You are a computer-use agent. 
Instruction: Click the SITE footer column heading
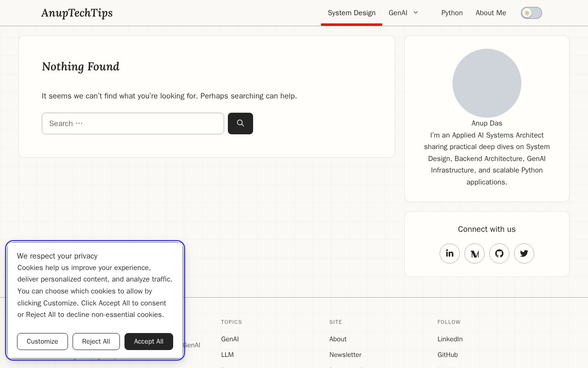pos(336,322)
